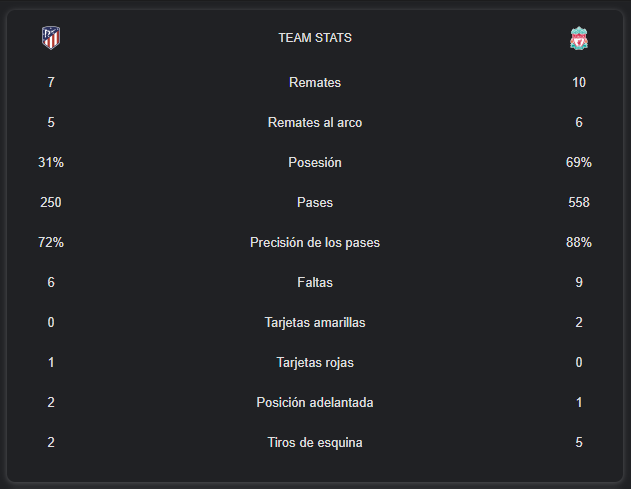Screen dimensions: 631x489
Task: Click the Liverpool crest icon
Action: pyautogui.click(x=579, y=38)
